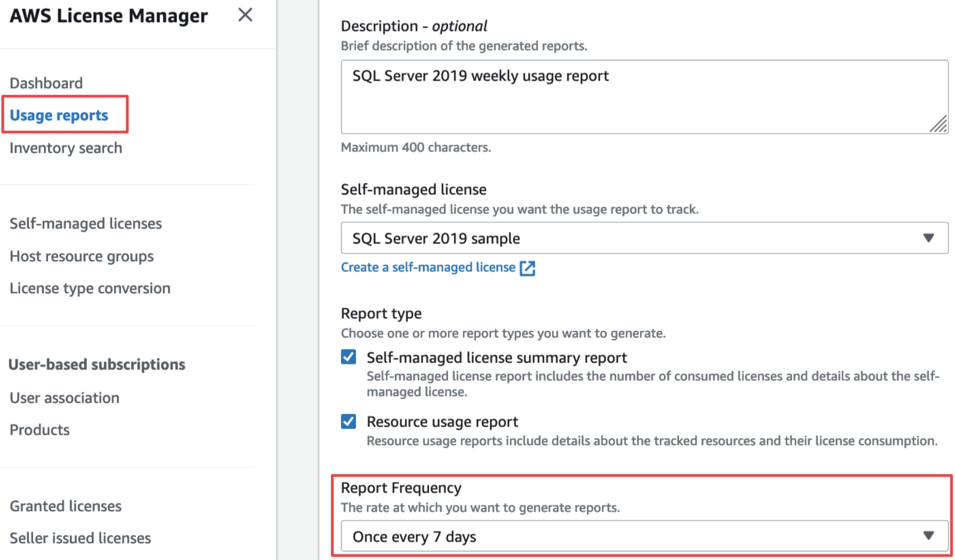Select Usage reports navigation item
This screenshot has width=955, height=560.
59,115
